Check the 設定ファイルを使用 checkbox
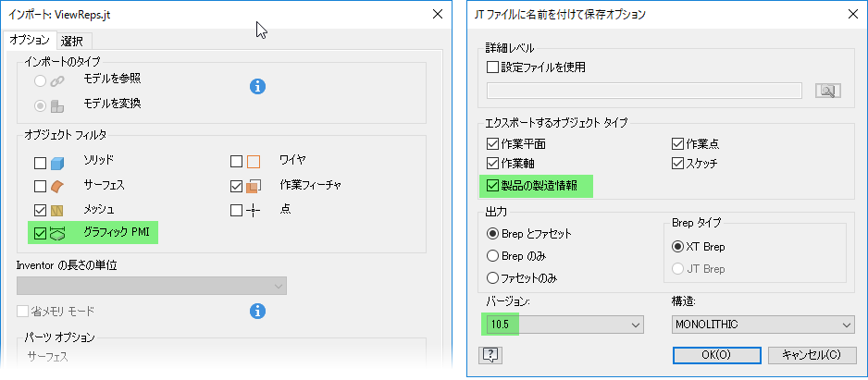 coord(492,67)
